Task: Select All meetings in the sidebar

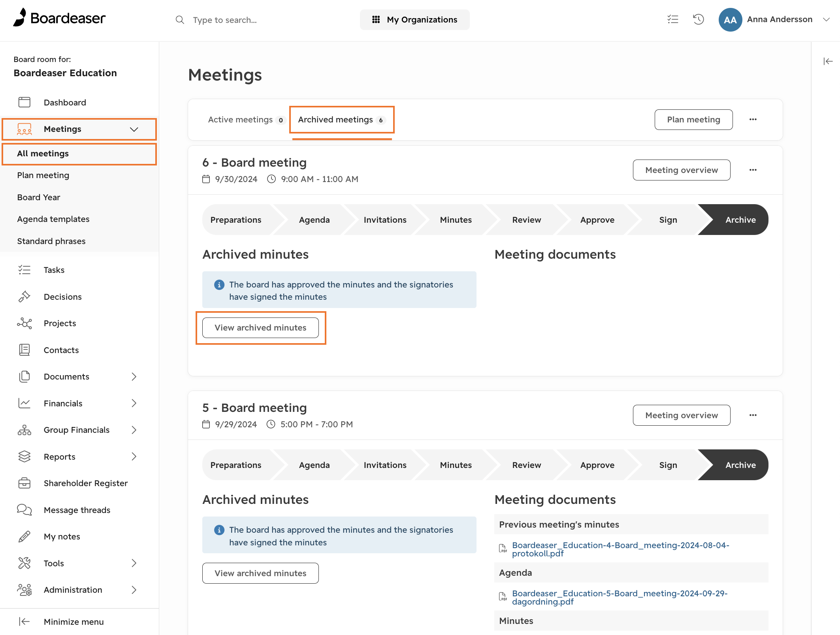Action: tap(79, 154)
